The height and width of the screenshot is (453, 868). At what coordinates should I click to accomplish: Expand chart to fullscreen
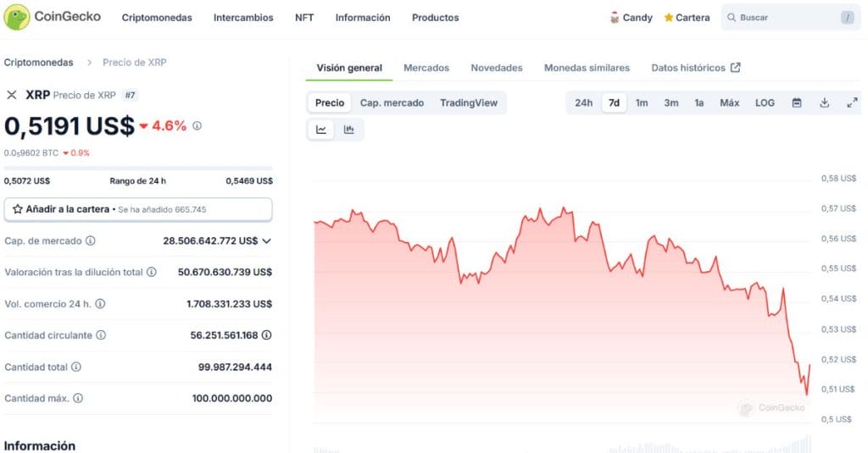pos(852,103)
